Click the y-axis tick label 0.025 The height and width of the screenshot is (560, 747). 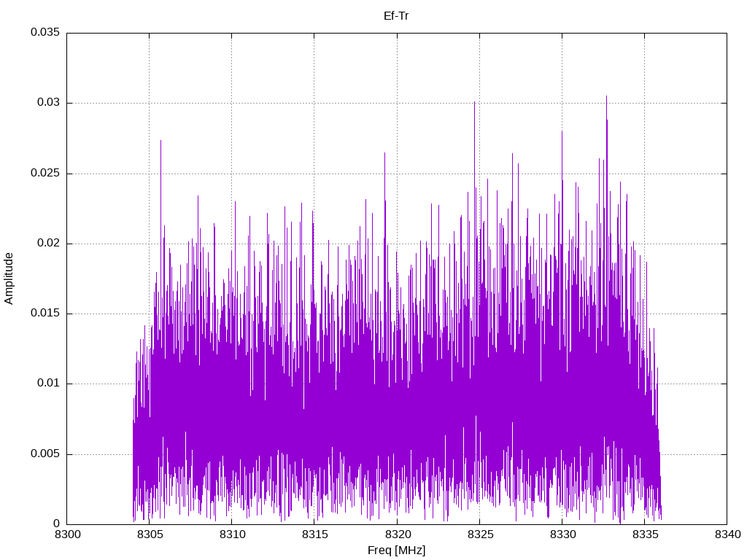(45, 173)
